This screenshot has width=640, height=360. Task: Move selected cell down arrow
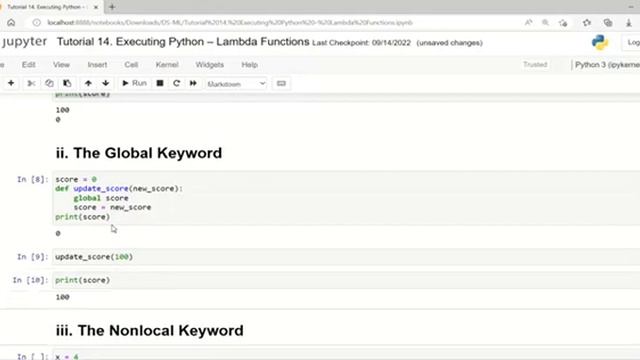(x=106, y=83)
